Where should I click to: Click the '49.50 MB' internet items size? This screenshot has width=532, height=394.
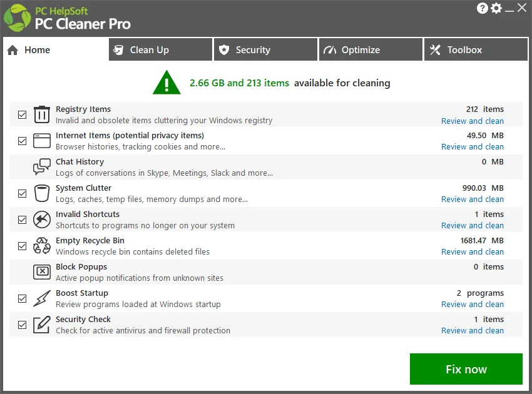coord(485,136)
